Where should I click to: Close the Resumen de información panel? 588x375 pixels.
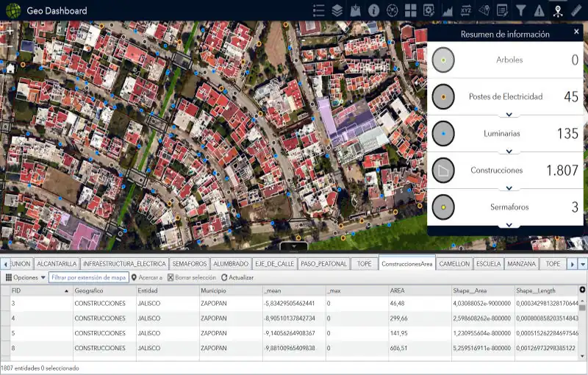coord(576,33)
